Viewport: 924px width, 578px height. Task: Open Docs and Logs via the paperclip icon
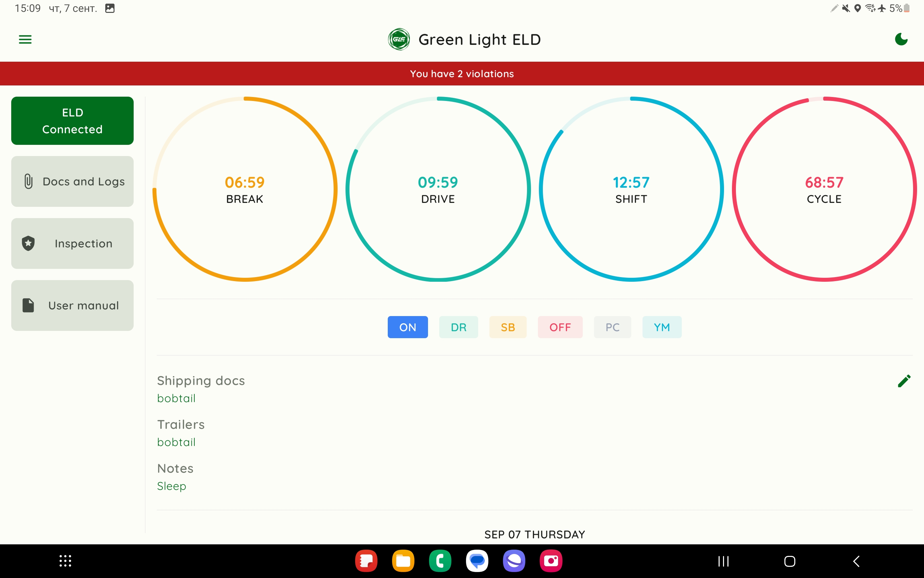(x=28, y=181)
